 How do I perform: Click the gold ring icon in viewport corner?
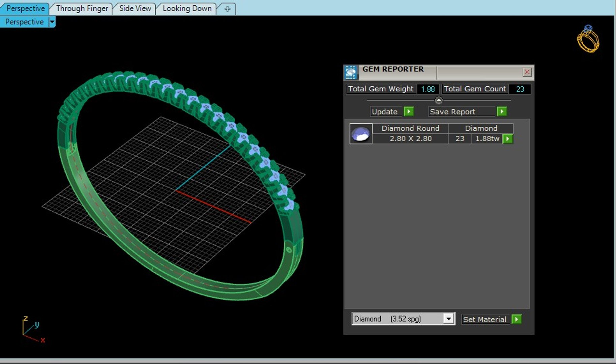[588, 39]
